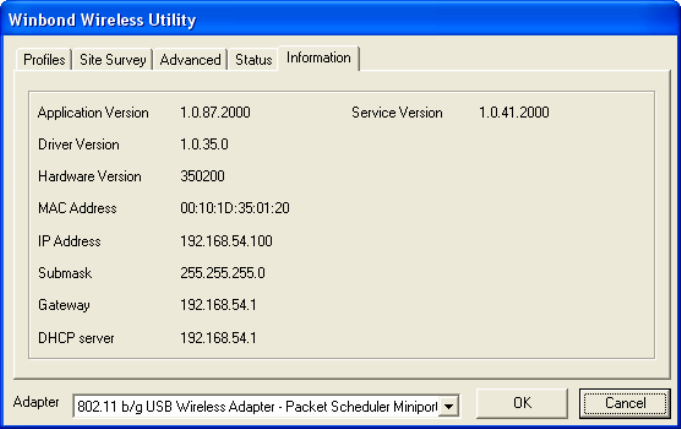Click the Gateway address value
Image resolution: width=681 pixels, height=429 pixels.
pos(218,305)
